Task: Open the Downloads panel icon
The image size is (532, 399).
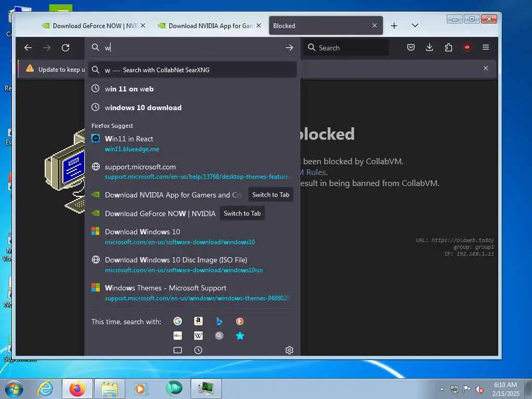Action: 429,47
